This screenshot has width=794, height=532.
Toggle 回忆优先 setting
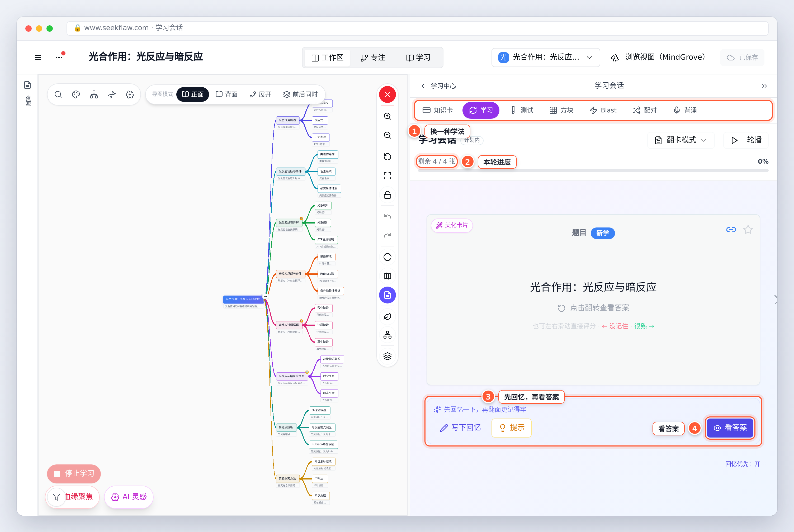coord(743,464)
